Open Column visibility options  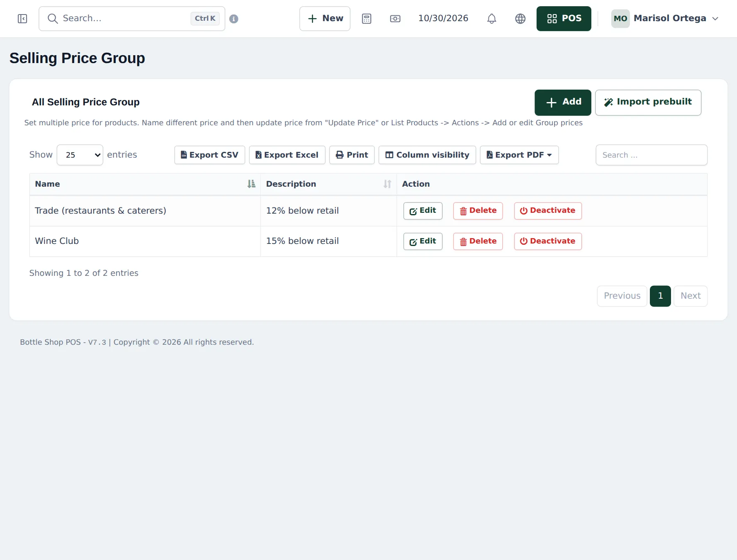tap(427, 155)
